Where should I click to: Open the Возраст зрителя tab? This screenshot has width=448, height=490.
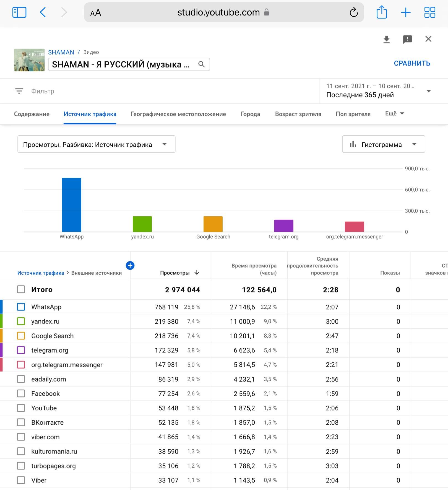[x=298, y=114]
